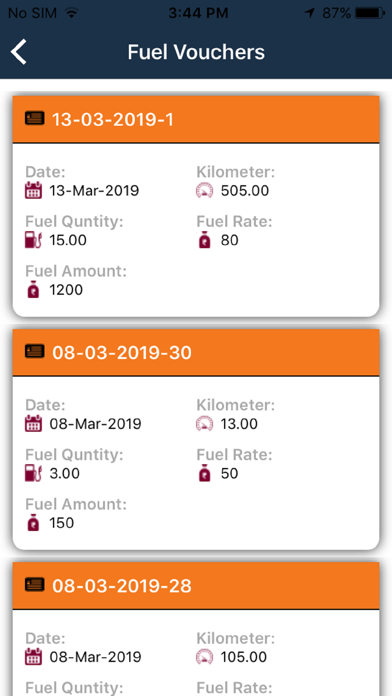Open voucher header 08-03-2019-30
Viewport: 392px width, 696px height.
(x=196, y=352)
